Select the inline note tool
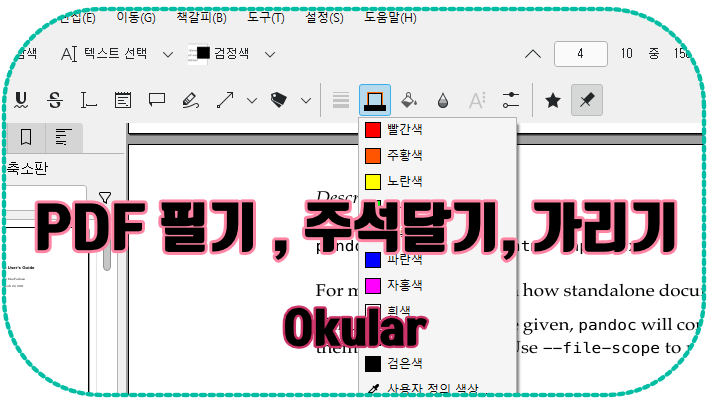 pyautogui.click(x=123, y=100)
